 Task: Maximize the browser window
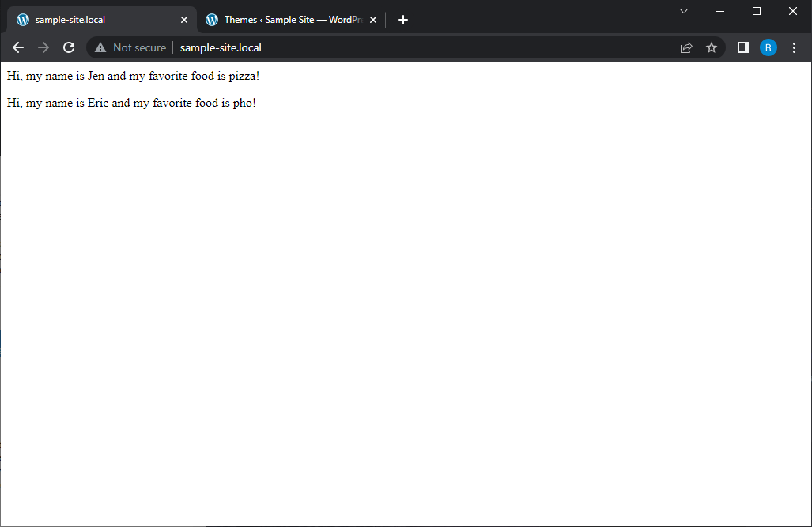pyautogui.click(x=757, y=11)
